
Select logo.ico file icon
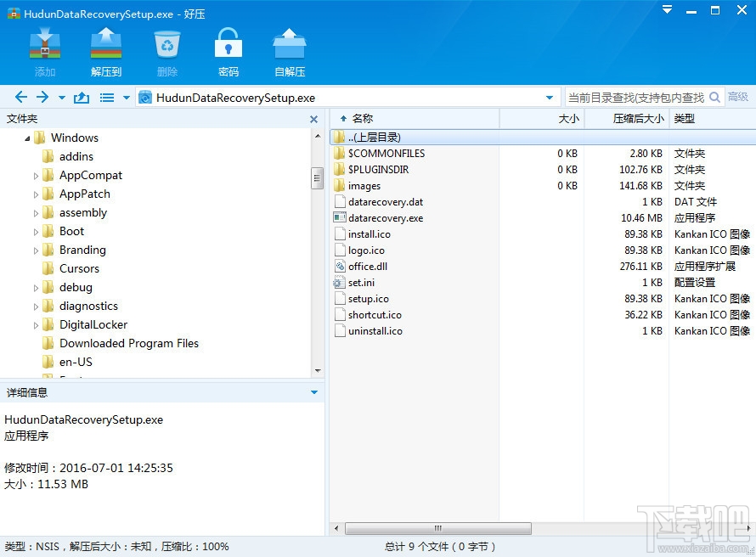(340, 250)
